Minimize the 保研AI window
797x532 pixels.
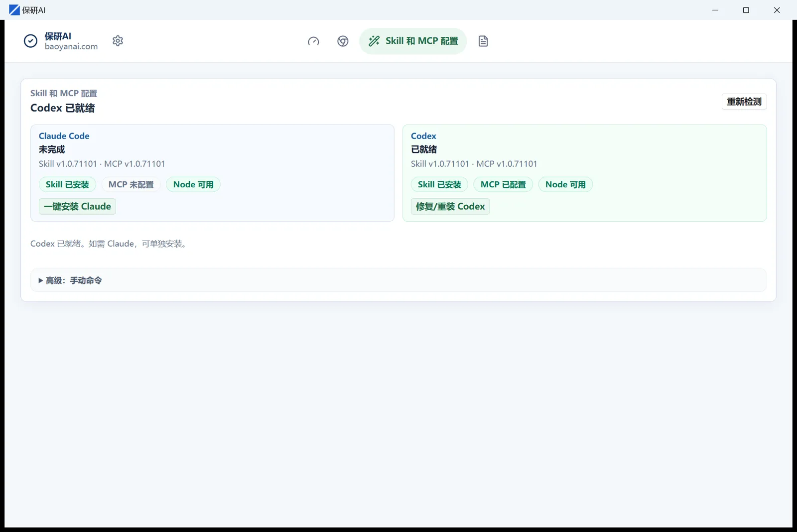pos(715,10)
